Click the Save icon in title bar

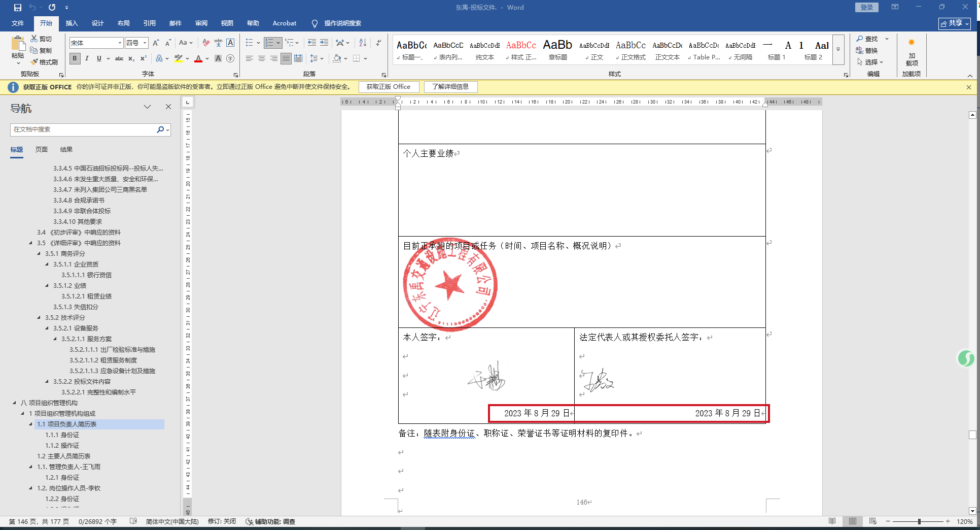click(x=18, y=8)
